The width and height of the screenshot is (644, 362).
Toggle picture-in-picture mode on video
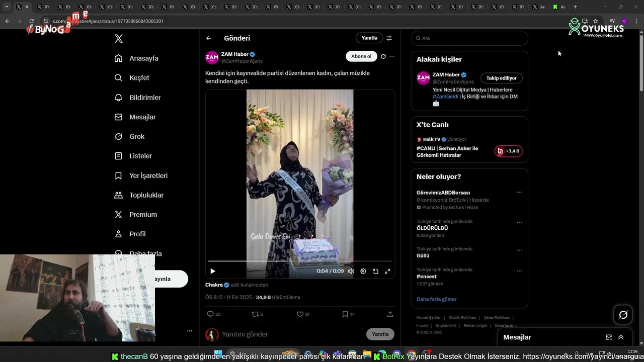(x=375, y=271)
